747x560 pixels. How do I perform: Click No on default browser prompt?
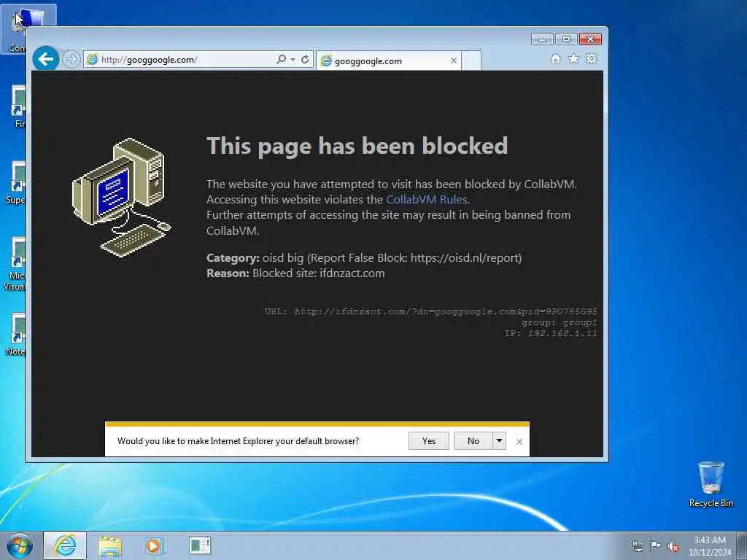473,441
